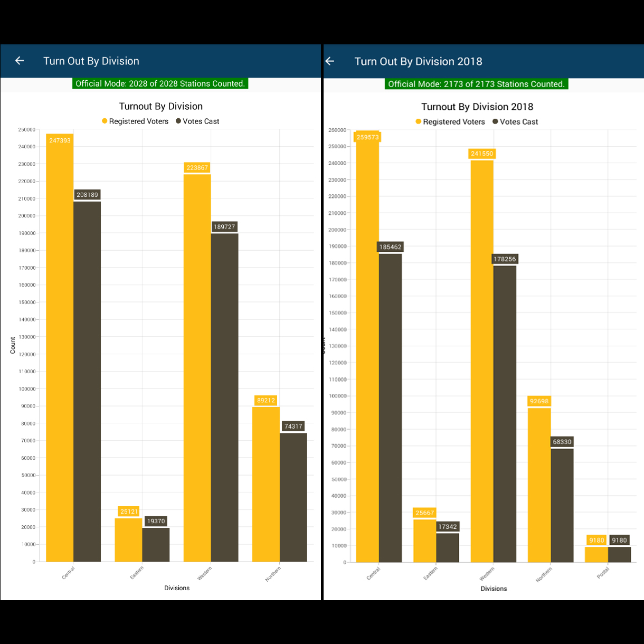Click the data label 189727

pos(224,227)
